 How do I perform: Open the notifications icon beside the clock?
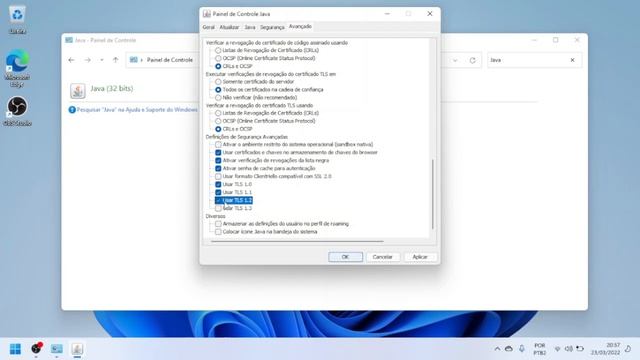tap(628, 349)
